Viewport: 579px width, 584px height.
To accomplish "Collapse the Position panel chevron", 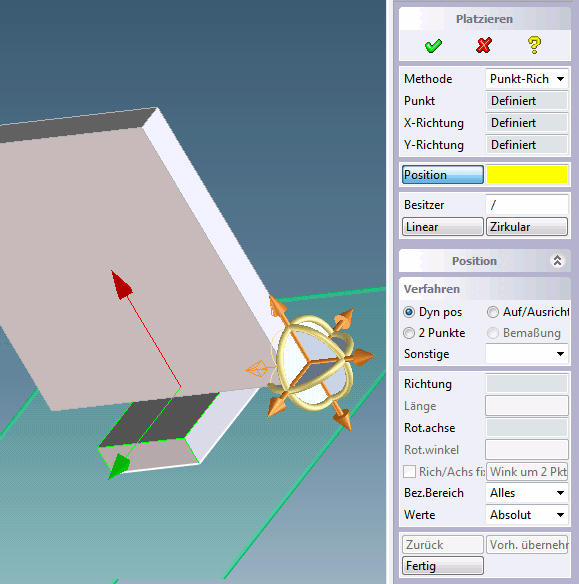I will (557, 261).
